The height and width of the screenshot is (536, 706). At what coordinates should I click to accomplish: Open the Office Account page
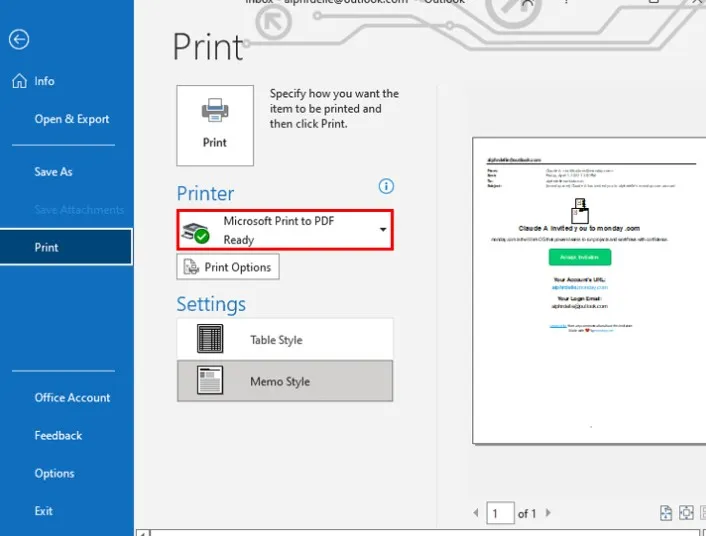[72, 398]
